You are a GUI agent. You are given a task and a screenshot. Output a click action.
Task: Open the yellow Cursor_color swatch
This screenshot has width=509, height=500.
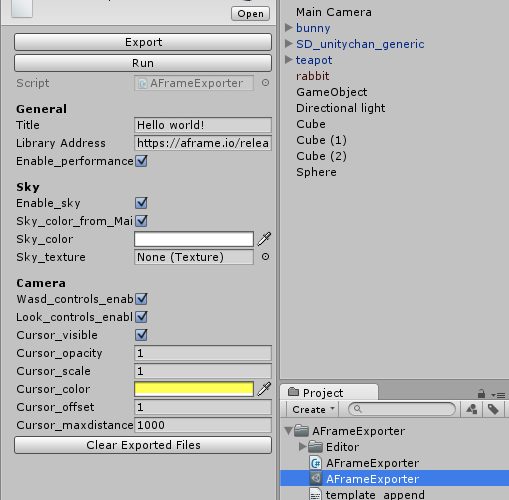point(194,389)
